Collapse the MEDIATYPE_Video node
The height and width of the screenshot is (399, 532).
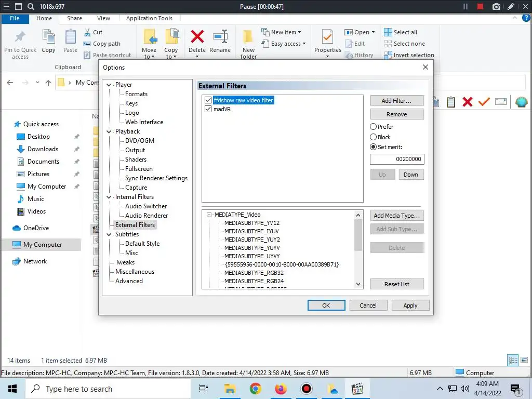click(x=209, y=215)
